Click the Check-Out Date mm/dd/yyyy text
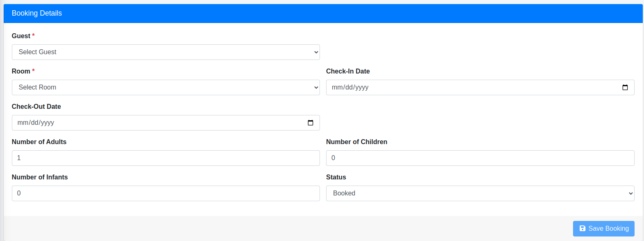644x241 pixels. (x=36, y=123)
